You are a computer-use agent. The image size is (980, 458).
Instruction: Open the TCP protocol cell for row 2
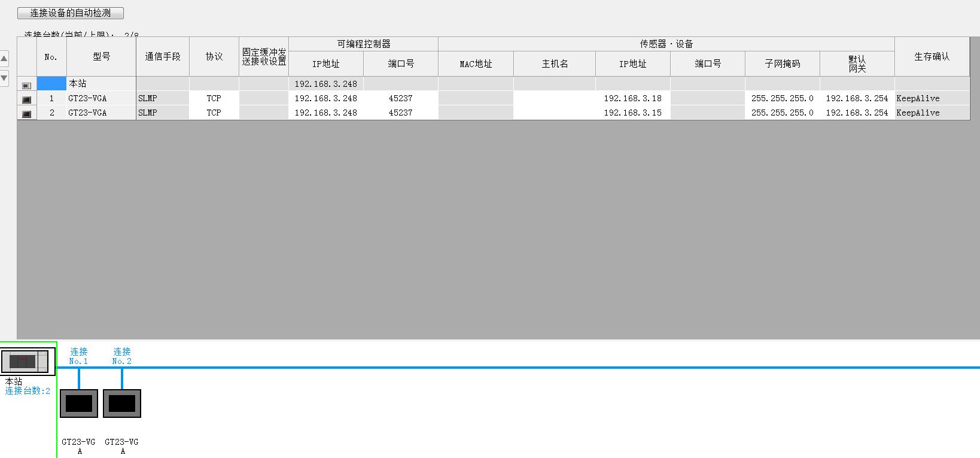[214, 113]
